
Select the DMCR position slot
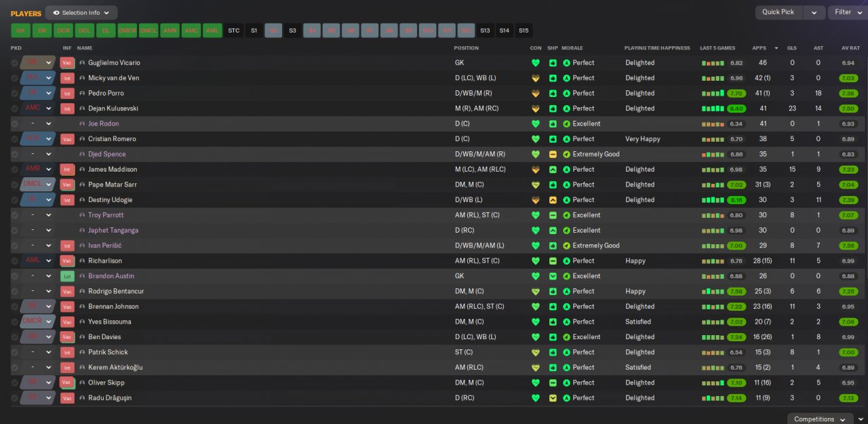point(127,31)
